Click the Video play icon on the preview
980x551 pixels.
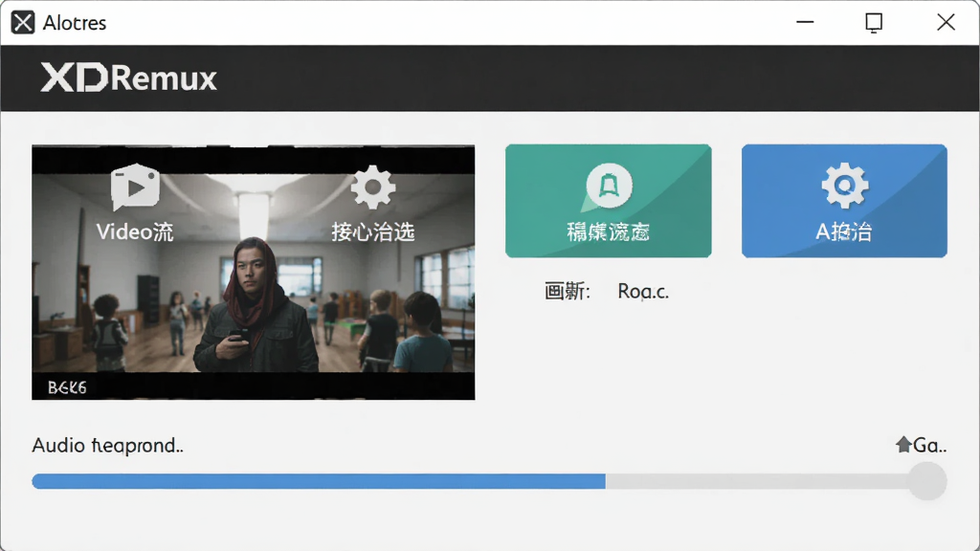(x=135, y=187)
